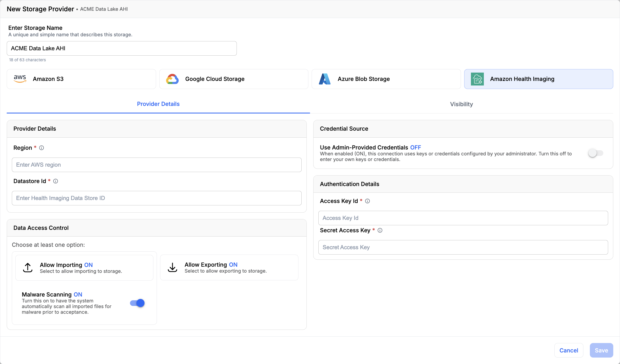Switch to the Visibility tab
This screenshot has width=620, height=364.
coord(462,104)
